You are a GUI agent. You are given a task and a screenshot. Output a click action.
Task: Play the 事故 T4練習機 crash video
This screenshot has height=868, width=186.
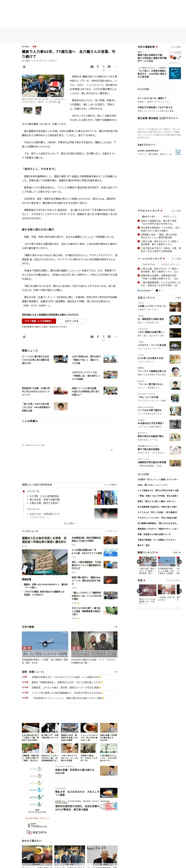[x=45, y=644]
